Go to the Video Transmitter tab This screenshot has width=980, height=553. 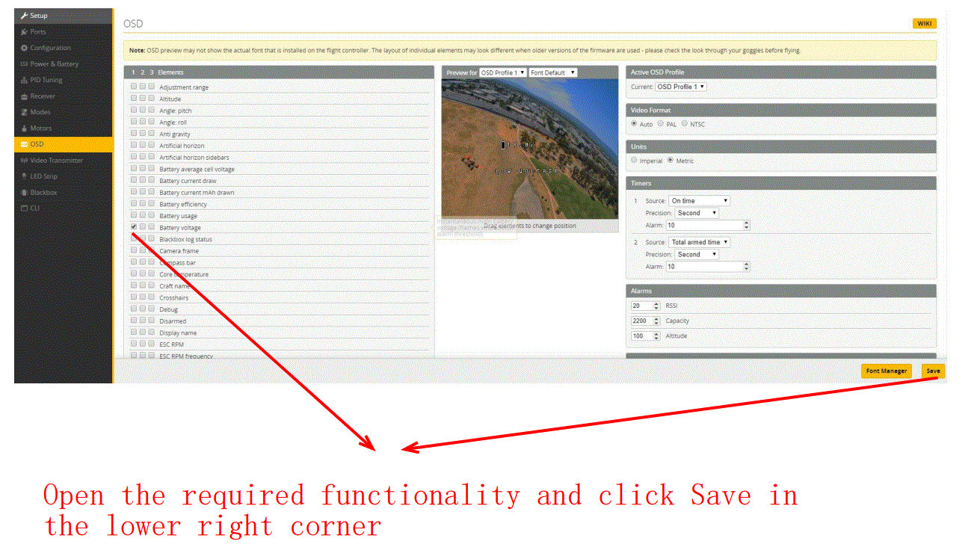tap(63, 160)
